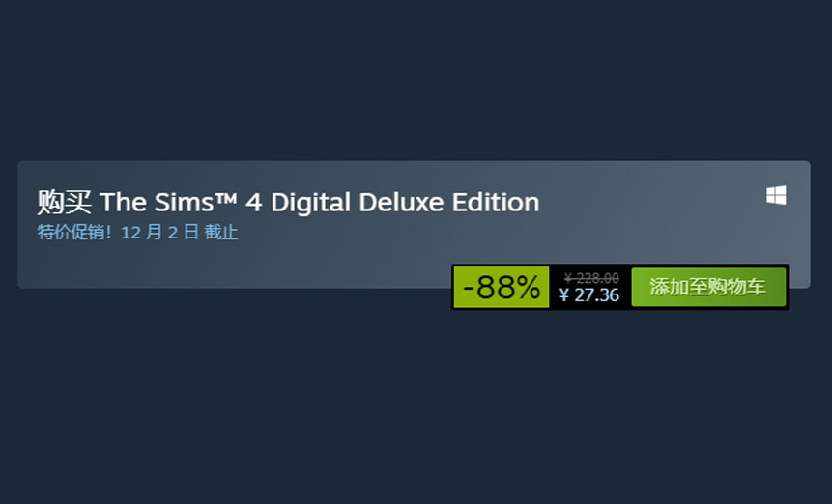
Task: Click the 截止 text after the date
Action: point(221,232)
